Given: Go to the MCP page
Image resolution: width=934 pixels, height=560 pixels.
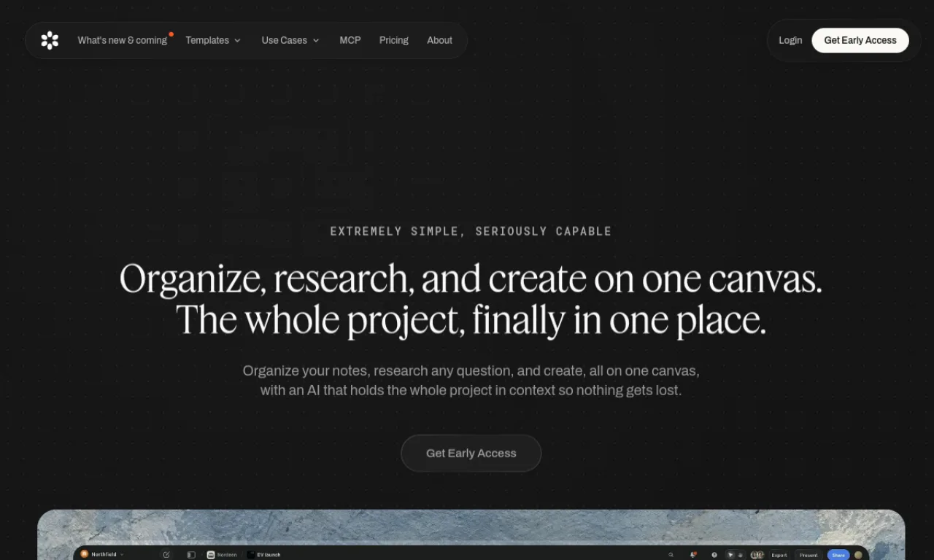Looking at the screenshot, I should pos(350,40).
